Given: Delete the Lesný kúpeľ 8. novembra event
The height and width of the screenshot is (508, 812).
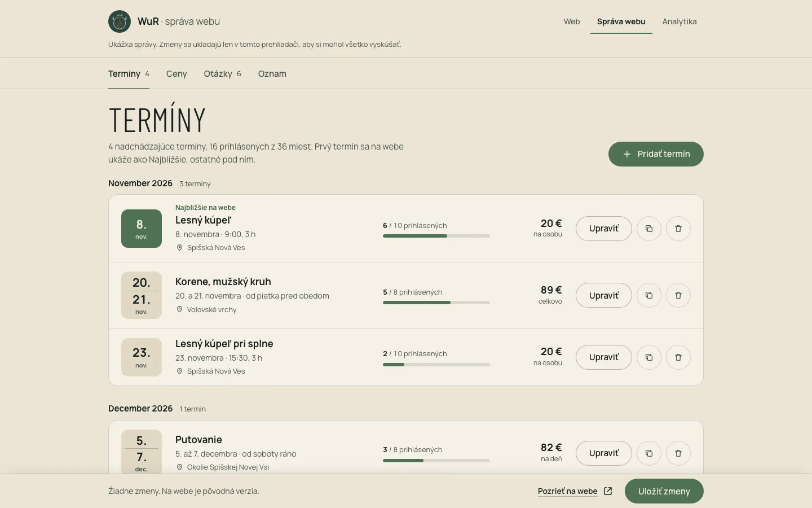Looking at the screenshot, I should 678,229.
